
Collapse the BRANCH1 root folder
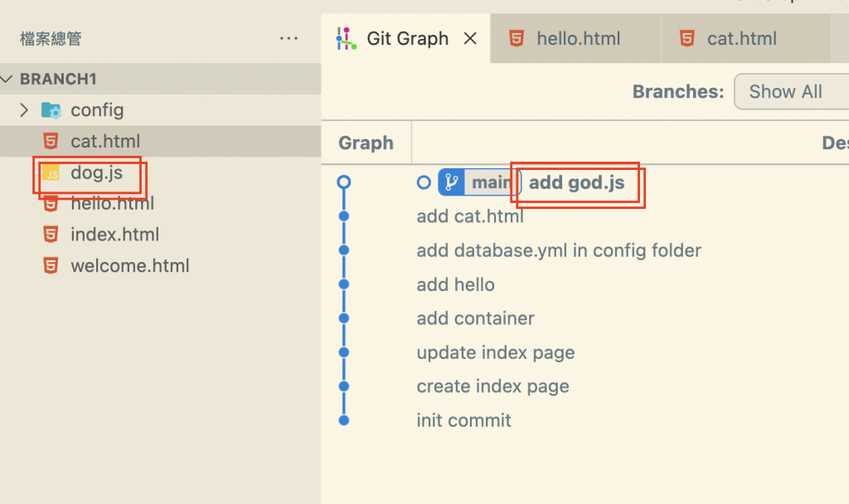(x=7, y=80)
